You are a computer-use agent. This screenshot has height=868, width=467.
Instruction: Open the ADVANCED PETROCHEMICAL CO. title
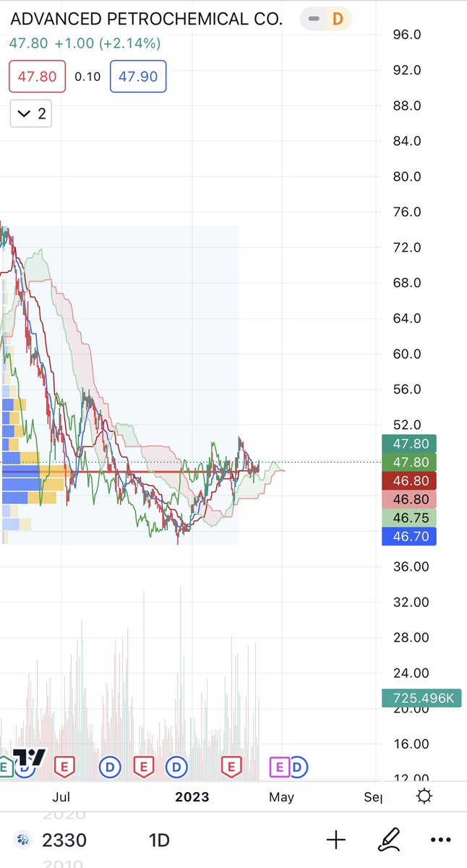(146, 19)
